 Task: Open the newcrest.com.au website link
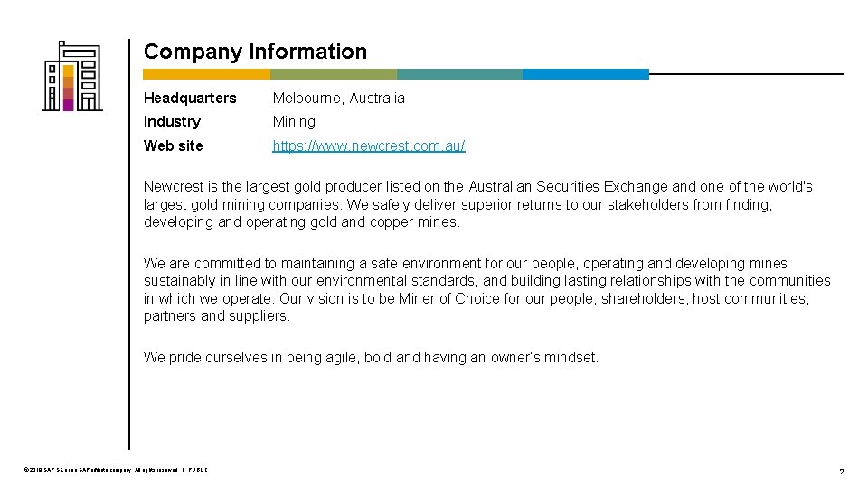coord(369,145)
